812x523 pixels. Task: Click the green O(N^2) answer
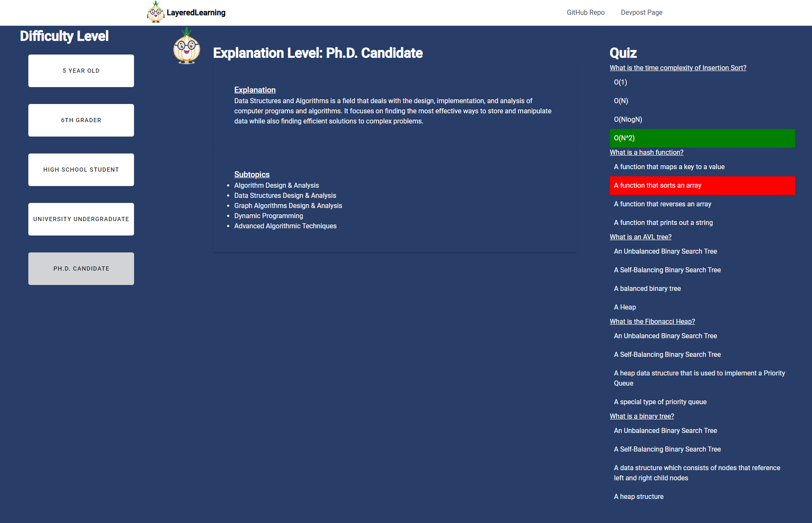pos(702,138)
